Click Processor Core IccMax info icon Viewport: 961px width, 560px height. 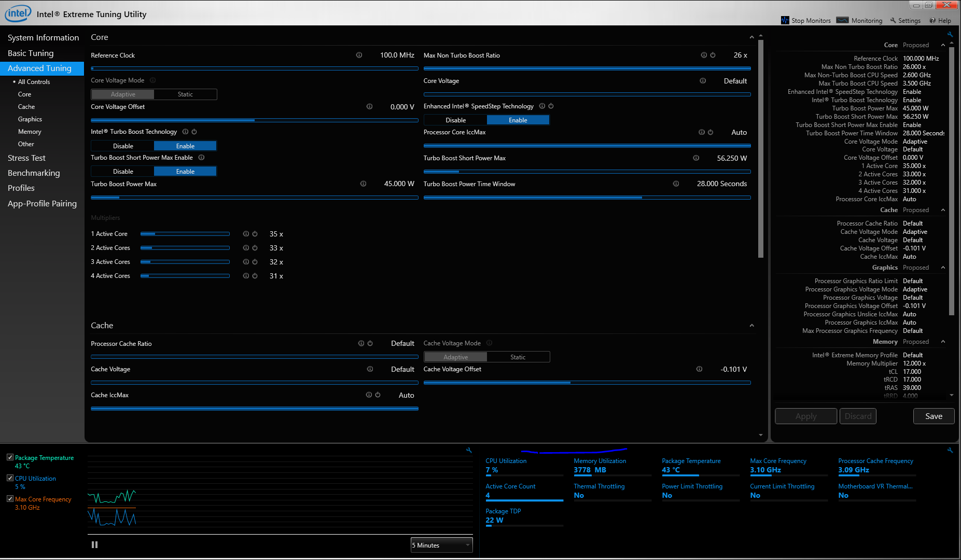click(x=701, y=132)
